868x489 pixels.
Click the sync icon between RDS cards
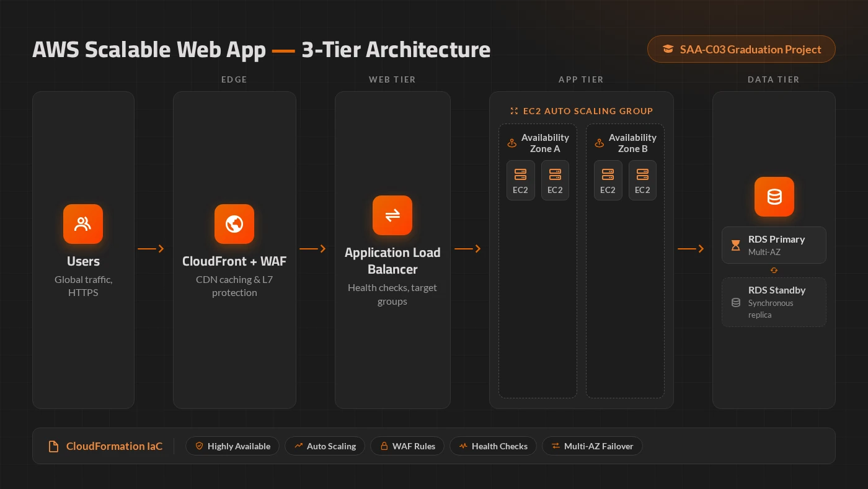tap(774, 271)
